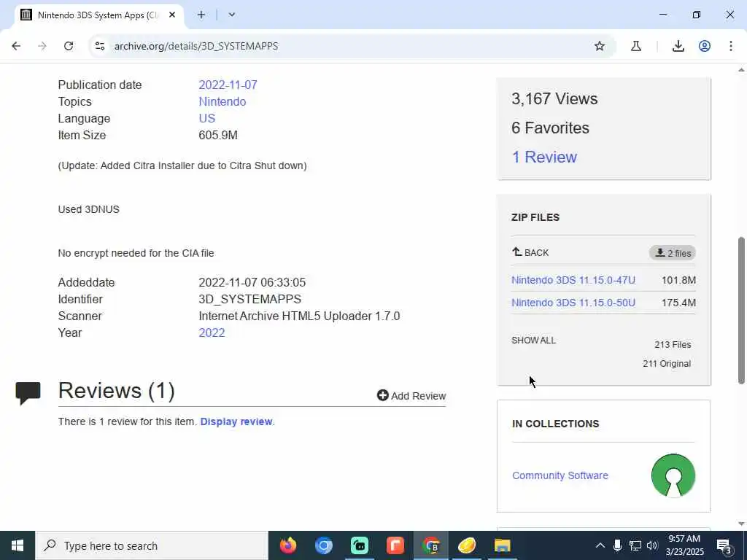Show hidden system tray icons
The image size is (747, 560).
tap(600, 545)
